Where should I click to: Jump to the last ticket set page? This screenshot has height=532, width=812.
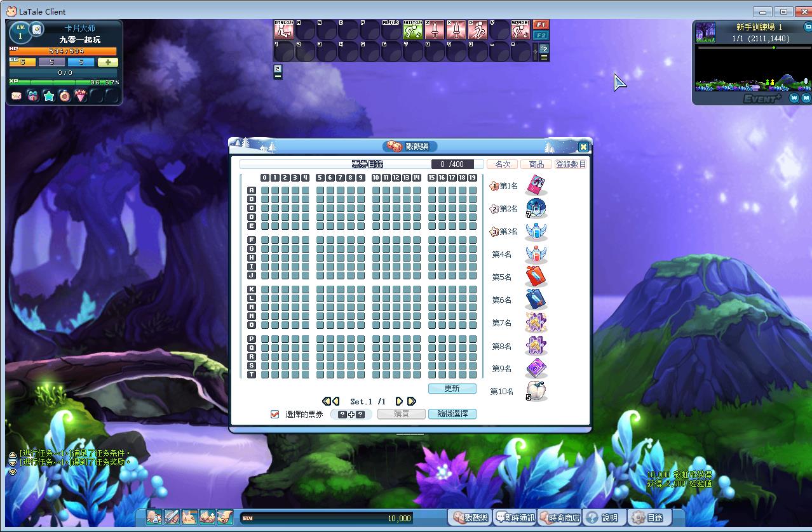[412, 401]
